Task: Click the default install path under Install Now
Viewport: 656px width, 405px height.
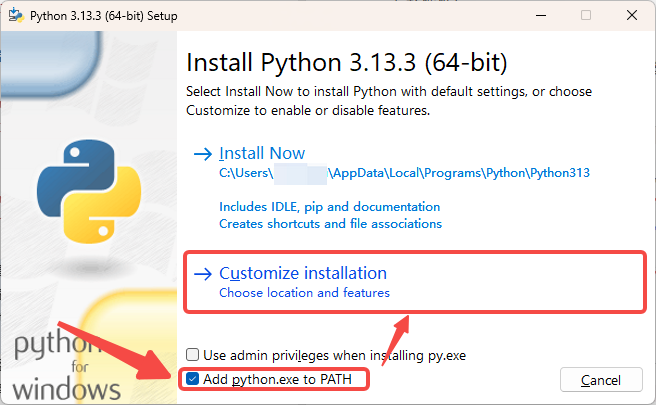Action: click(x=404, y=173)
